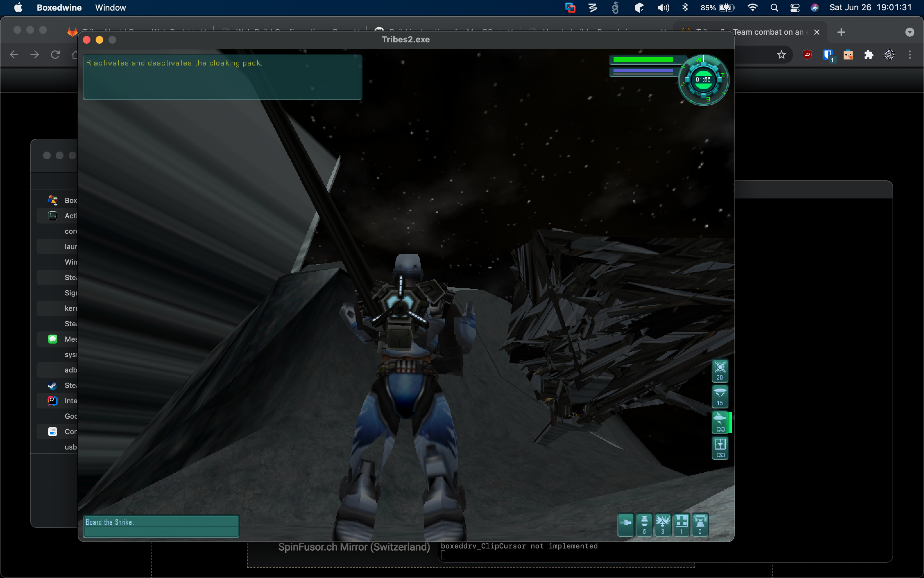Image resolution: width=924 pixels, height=578 pixels.
Task: Go forward in the Chrome window
Action: point(35,55)
